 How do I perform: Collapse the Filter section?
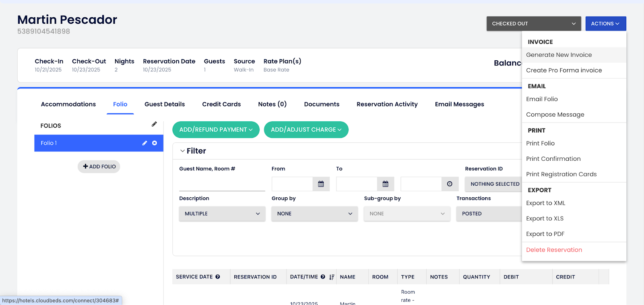(183, 151)
